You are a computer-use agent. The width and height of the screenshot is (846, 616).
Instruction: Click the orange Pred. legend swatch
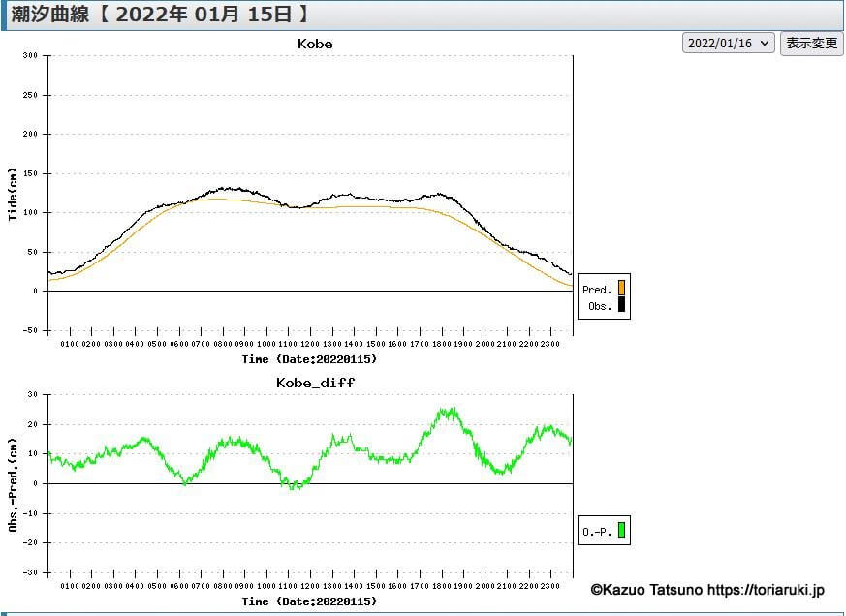coord(621,288)
